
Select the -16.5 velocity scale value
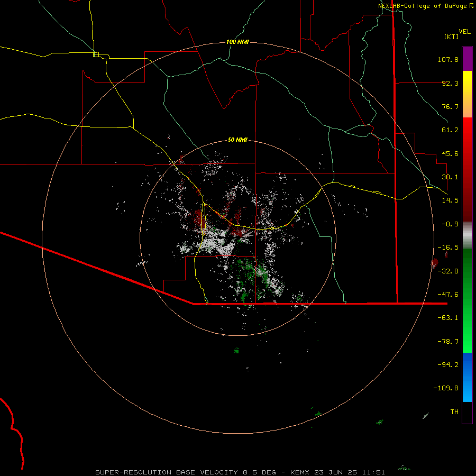coord(448,248)
